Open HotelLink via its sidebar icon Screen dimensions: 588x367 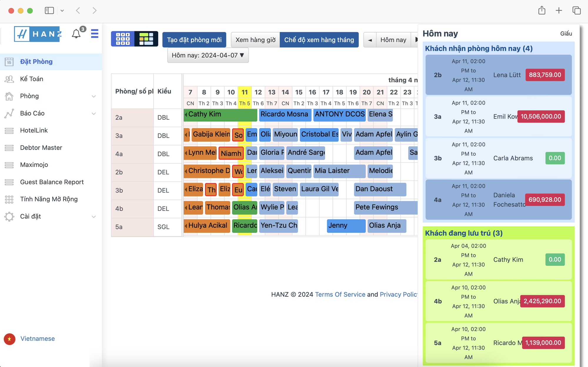point(9,130)
